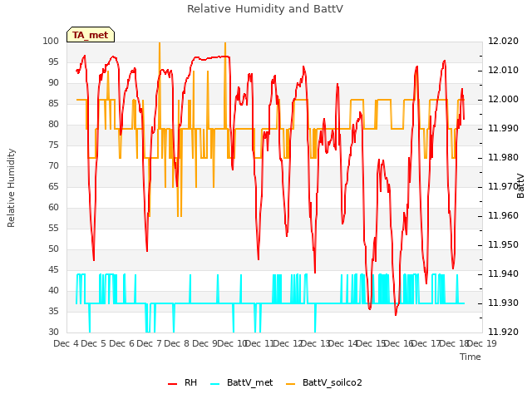The height and width of the screenshot is (399, 532).
Task: Click the '11.940' right axis tick label
Action: [x=503, y=273]
